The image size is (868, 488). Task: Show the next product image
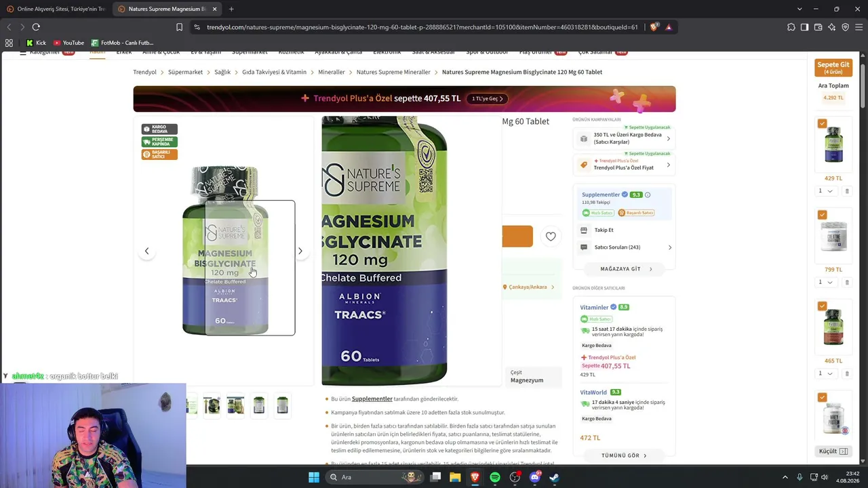coord(300,251)
